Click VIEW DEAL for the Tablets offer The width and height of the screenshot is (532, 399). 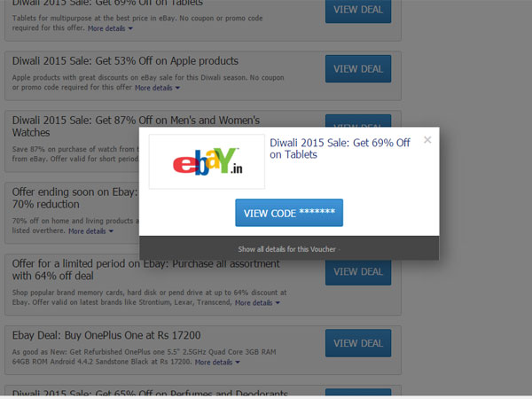[x=358, y=10]
